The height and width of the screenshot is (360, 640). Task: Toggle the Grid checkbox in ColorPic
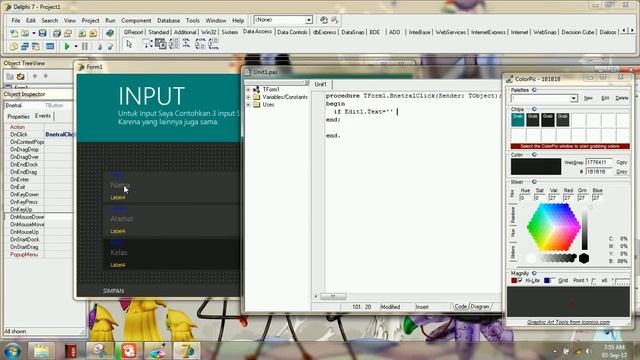553,280
